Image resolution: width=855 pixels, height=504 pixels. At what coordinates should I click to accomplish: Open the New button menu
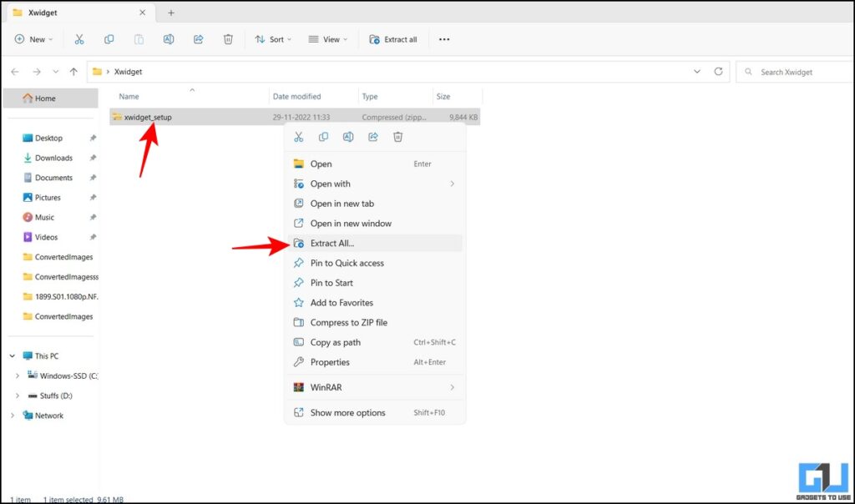point(33,39)
